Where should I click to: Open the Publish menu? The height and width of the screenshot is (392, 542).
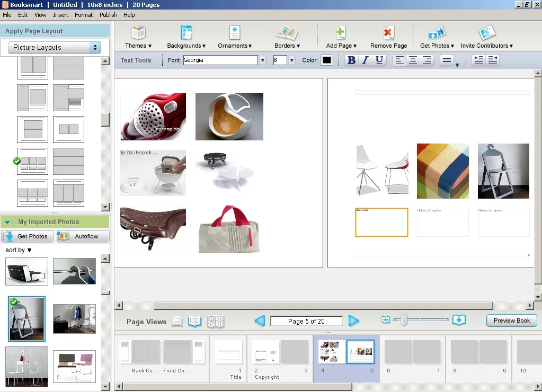click(x=109, y=15)
